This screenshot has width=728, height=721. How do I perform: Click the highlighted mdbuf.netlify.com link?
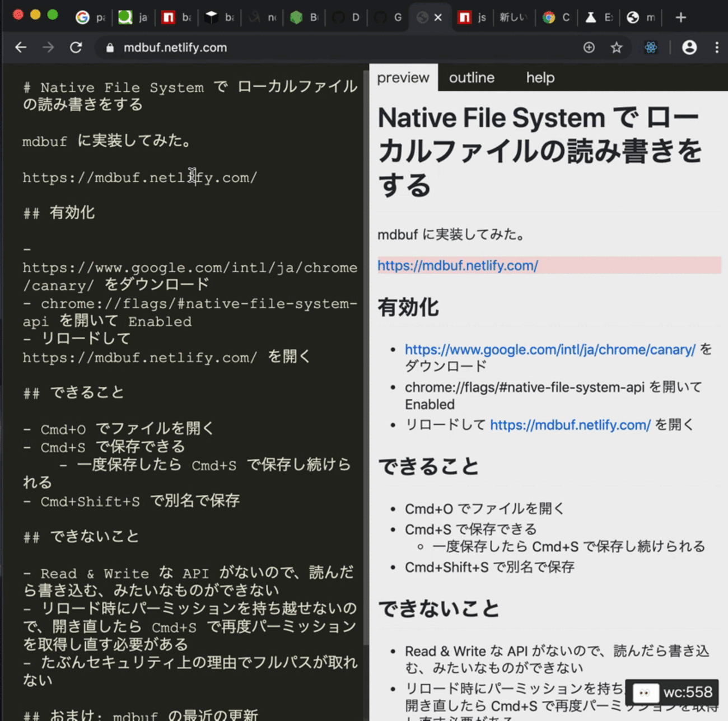click(x=458, y=265)
